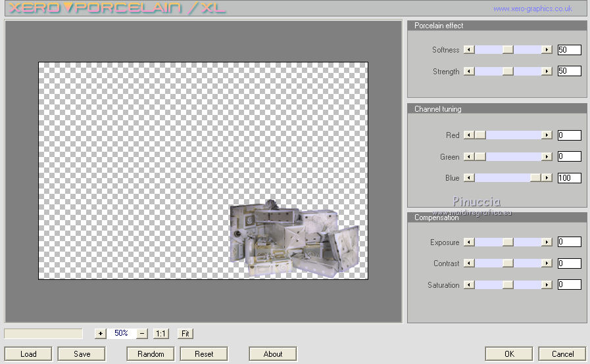Decrease the Blue channel with left arrow
Screen dimensions: 590x364
469,177
